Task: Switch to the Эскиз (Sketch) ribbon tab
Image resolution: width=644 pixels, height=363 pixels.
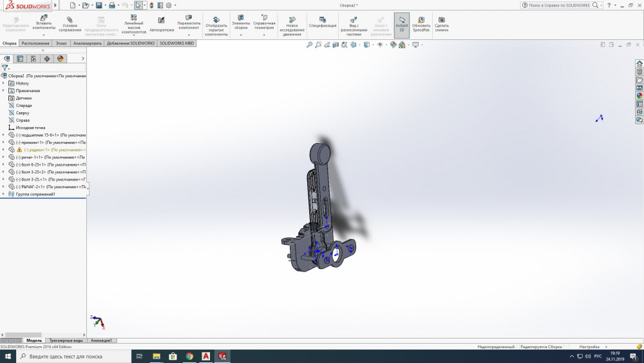Action: click(61, 43)
